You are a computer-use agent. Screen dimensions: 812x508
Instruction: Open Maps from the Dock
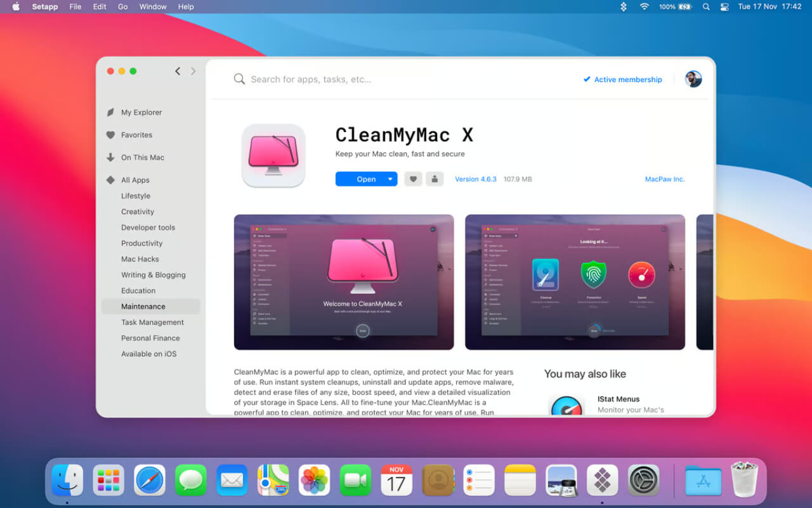pos(273,480)
